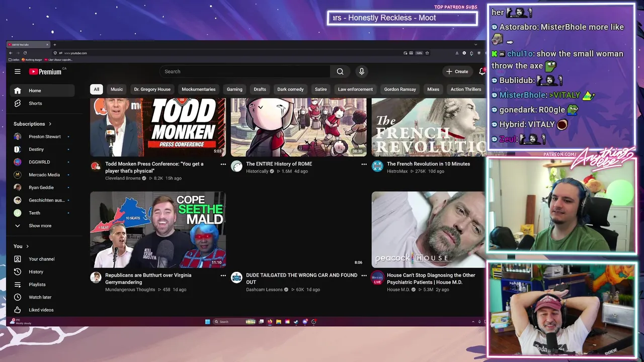
Task: Start voice search with microphone icon
Action: pyautogui.click(x=361, y=71)
